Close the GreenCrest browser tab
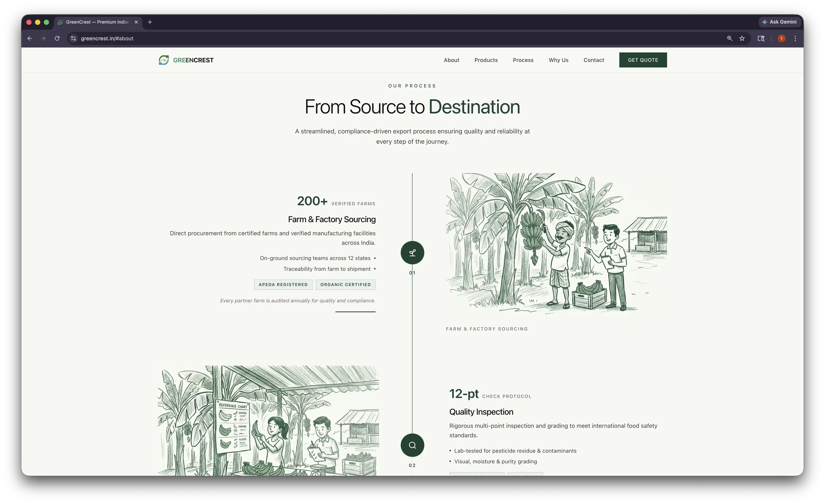The image size is (825, 504). click(x=136, y=22)
